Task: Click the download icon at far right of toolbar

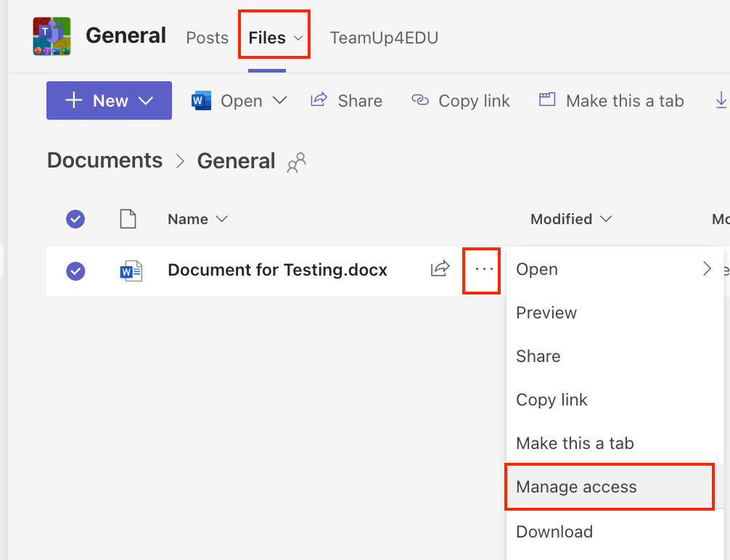Action: click(721, 100)
